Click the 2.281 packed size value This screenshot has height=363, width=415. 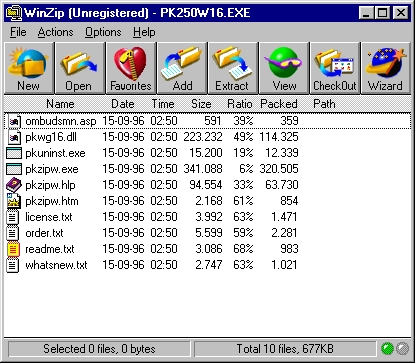coord(284,233)
